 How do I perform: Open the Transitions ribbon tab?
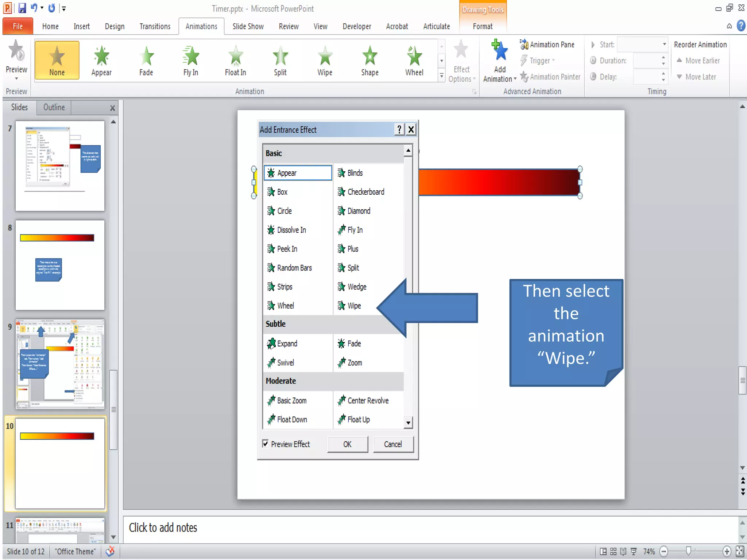point(155,26)
